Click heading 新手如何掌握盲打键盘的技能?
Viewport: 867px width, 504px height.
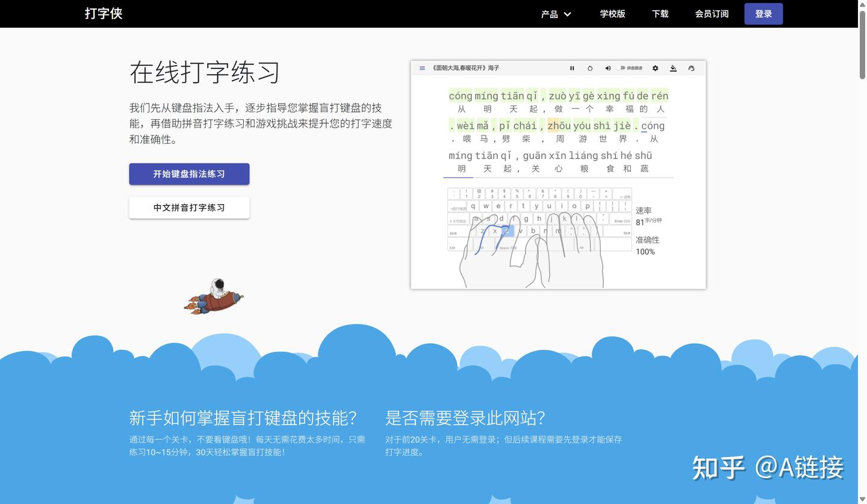(x=243, y=418)
